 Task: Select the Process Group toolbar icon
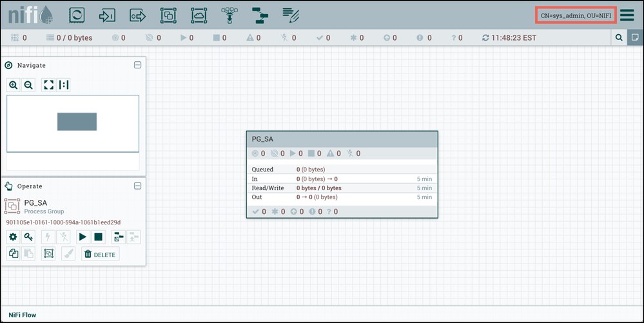coord(168,15)
